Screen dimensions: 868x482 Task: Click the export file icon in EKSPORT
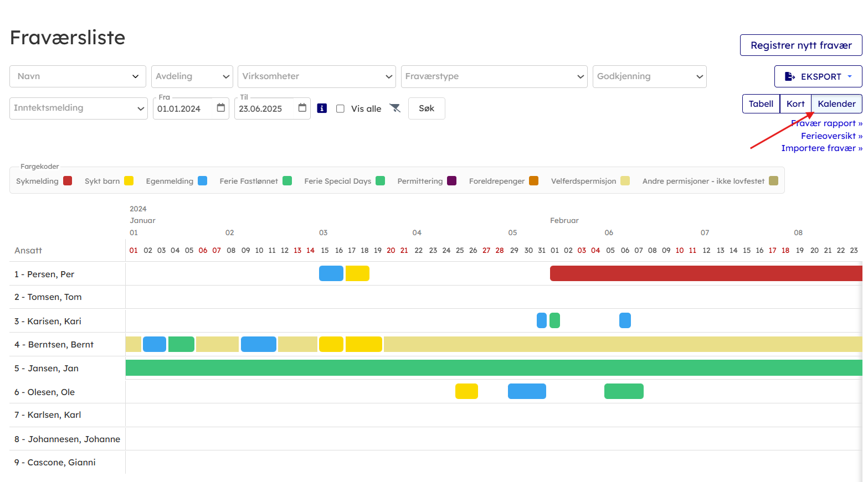coord(790,76)
